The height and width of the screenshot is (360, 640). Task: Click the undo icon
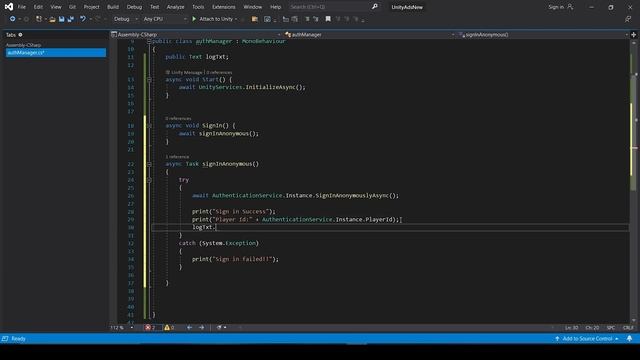(83, 19)
